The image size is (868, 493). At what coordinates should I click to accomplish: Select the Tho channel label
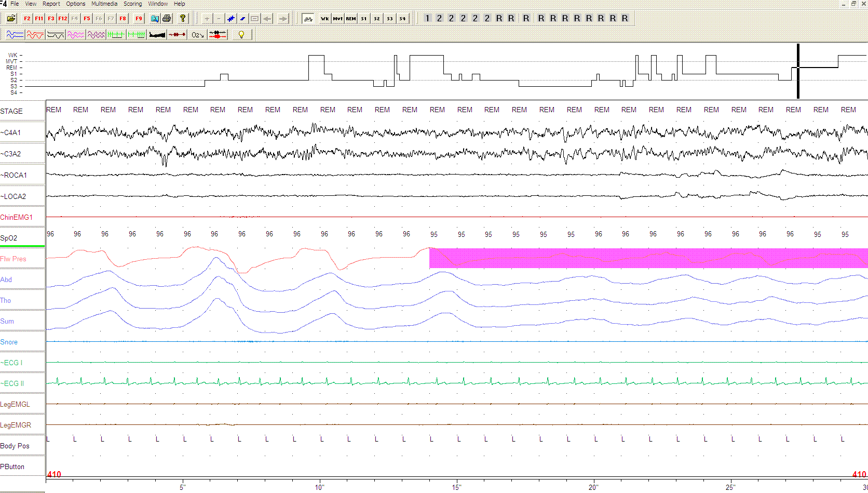22,300
